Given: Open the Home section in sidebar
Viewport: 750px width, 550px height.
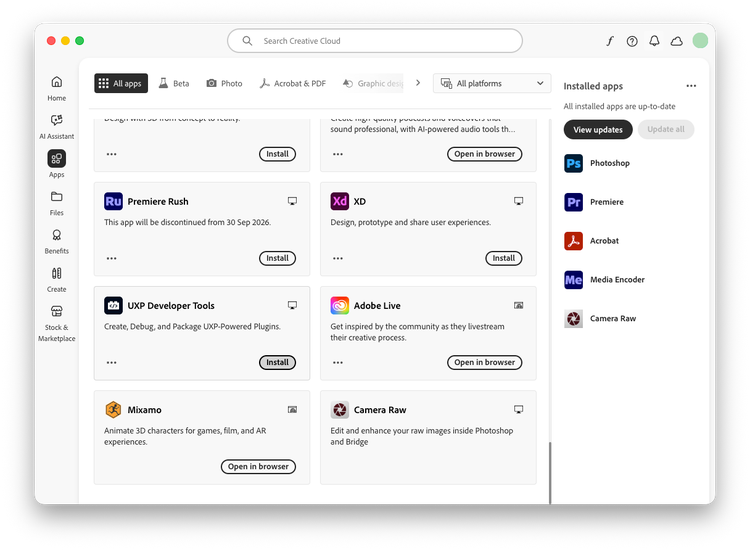Looking at the screenshot, I should tap(56, 88).
